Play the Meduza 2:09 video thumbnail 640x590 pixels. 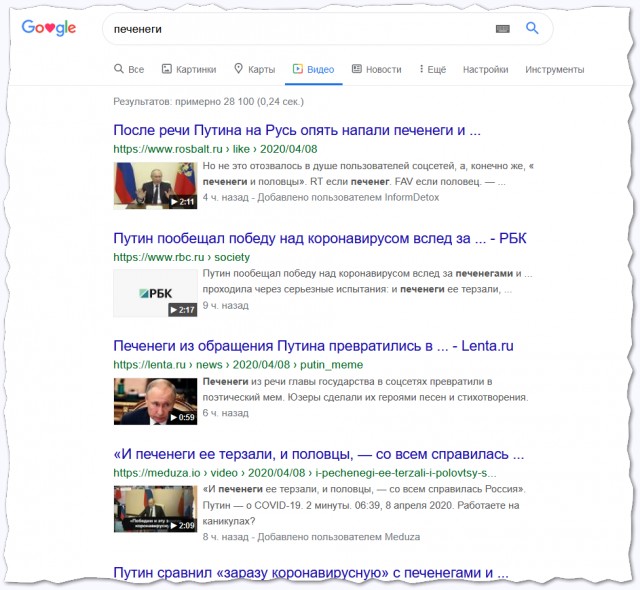tap(155, 509)
